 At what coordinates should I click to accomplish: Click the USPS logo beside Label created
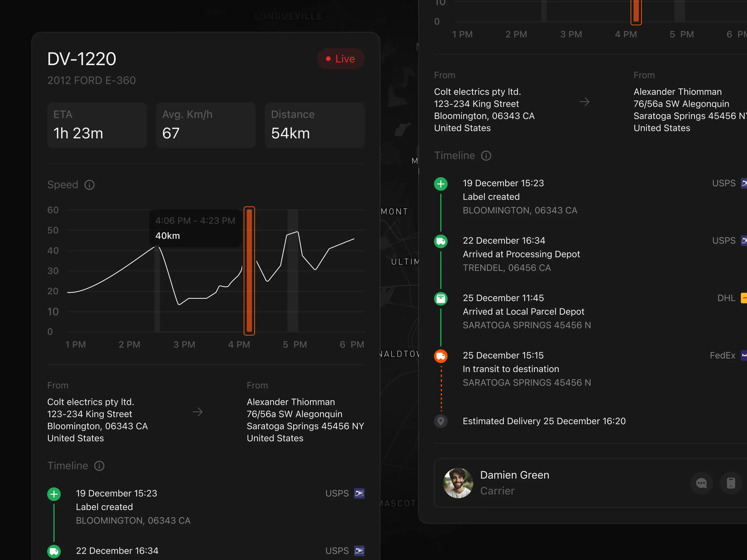point(359,493)
